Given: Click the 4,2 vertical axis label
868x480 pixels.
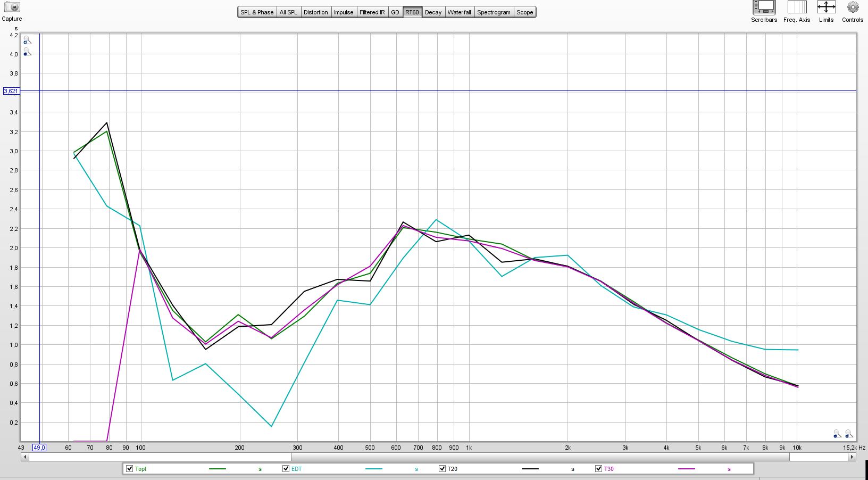Looking at the screenshot, I should tap(14, 35).
